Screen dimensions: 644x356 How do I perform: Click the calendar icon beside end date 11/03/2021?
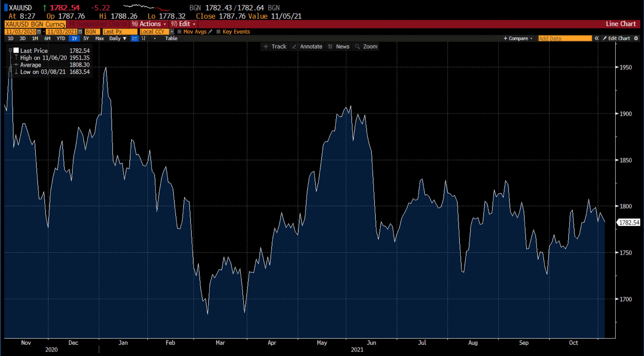[x=80, y=32]
